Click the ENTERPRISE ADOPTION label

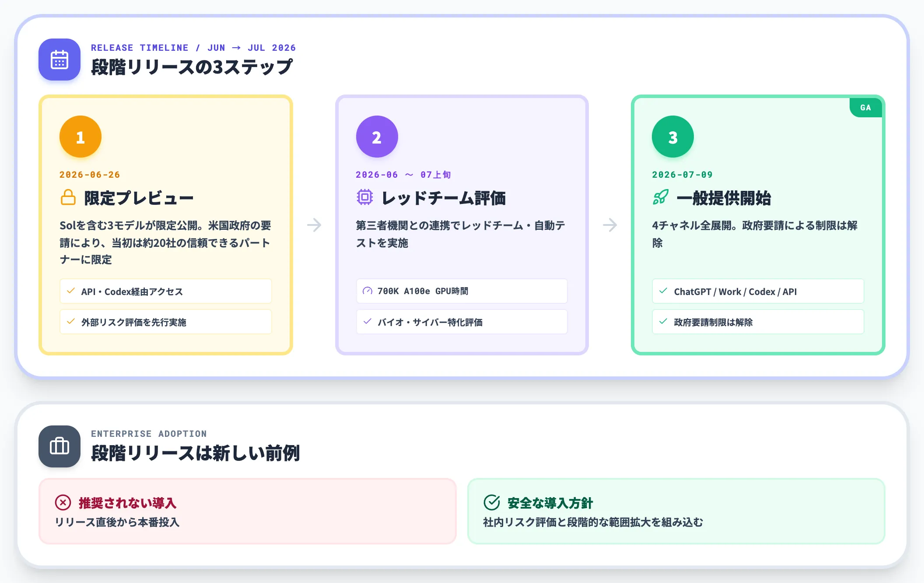[149, 434]
